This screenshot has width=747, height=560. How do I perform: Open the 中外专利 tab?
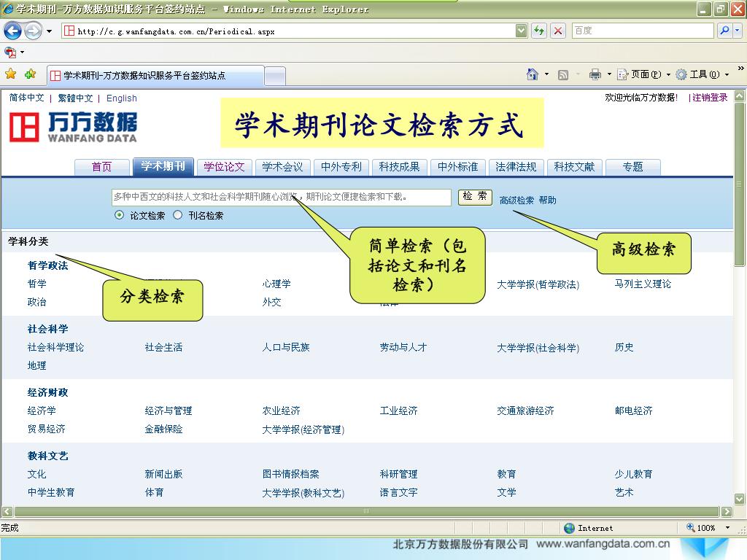[x=341, y=167]
